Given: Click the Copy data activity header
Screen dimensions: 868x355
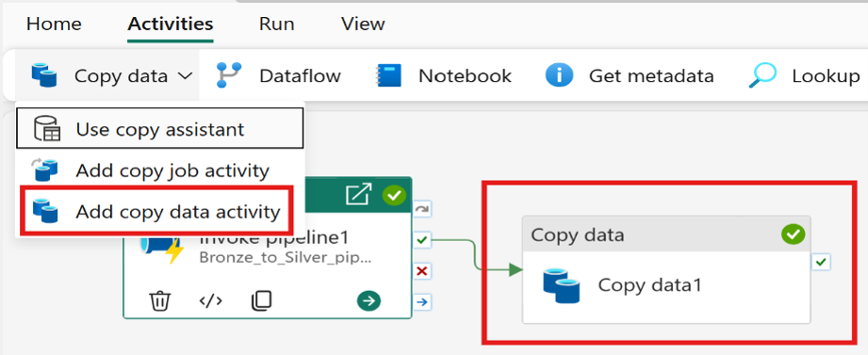Looking at the screenshot, I should (x=666, y=234).
